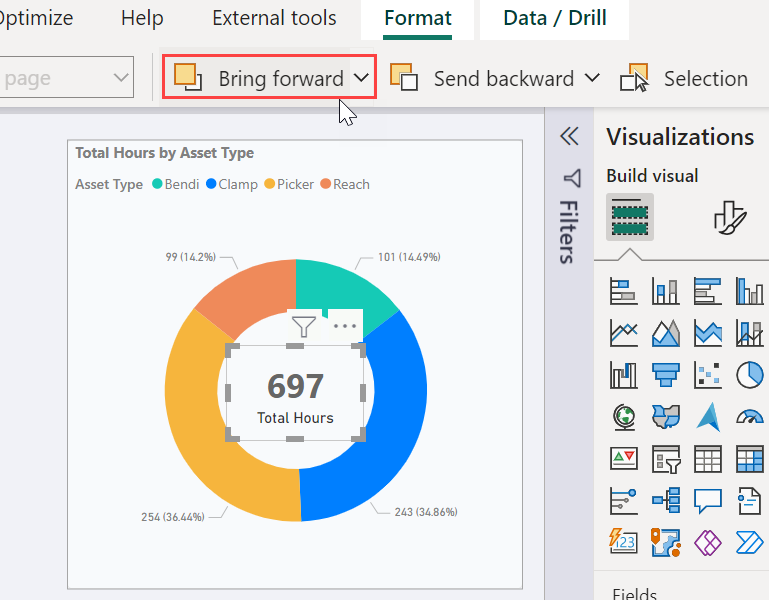This screenshot has width=769, height=600.
Task: Expand the Send backward dropdown arrow
Action: click(592, 78)
